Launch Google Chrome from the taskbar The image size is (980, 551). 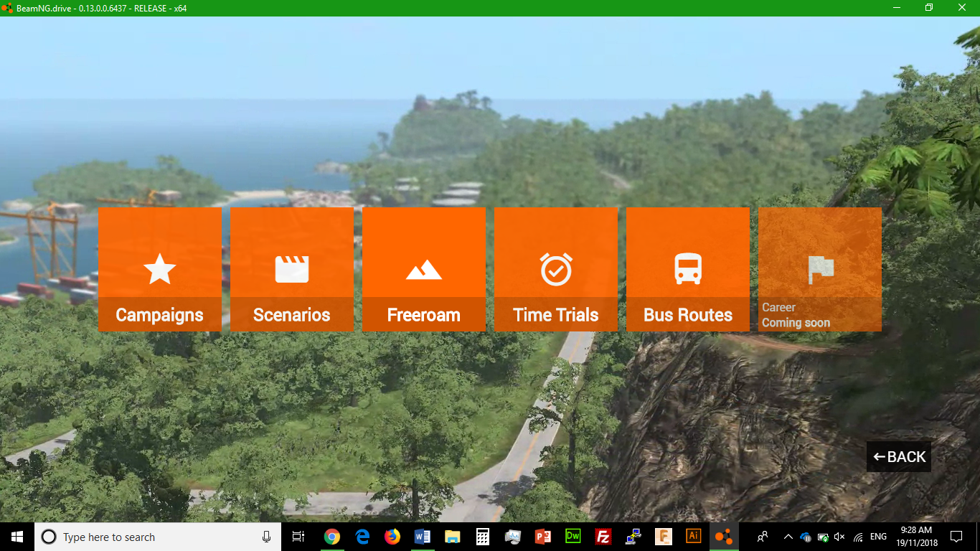coord(331,537)
